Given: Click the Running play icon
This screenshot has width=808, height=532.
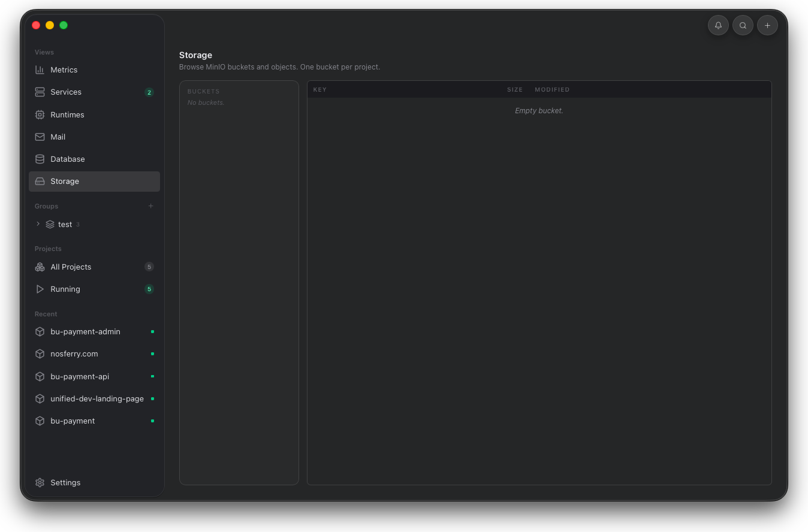Looking at the screenshot, I should 40,289.
